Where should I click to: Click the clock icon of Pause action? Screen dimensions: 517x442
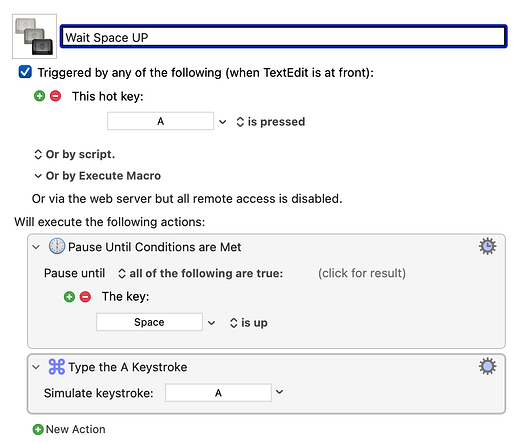(57, 246)
